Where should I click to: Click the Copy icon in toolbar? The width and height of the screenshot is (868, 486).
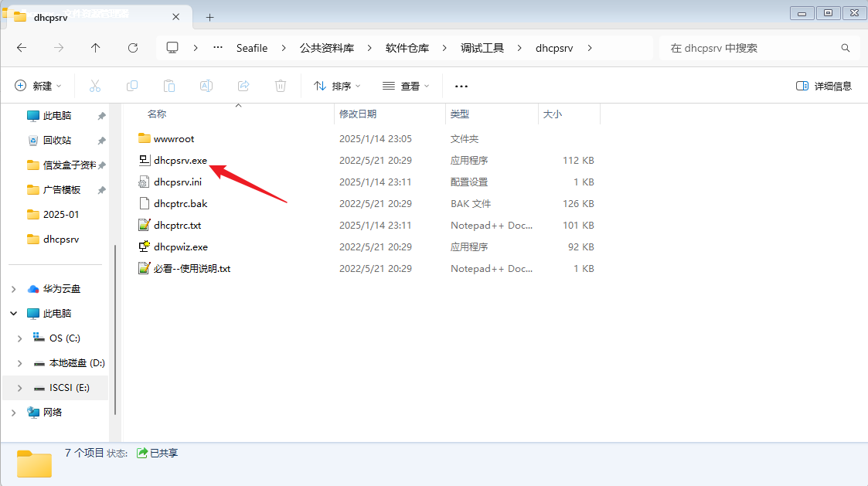[x=132, y=86]
